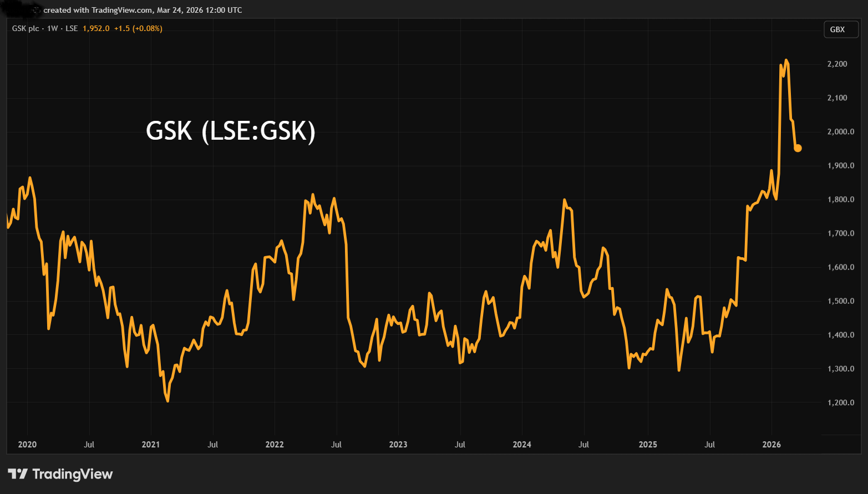
Task: Click the GSK (LSE:GSK) title text
Action: [x=231, y=131]
